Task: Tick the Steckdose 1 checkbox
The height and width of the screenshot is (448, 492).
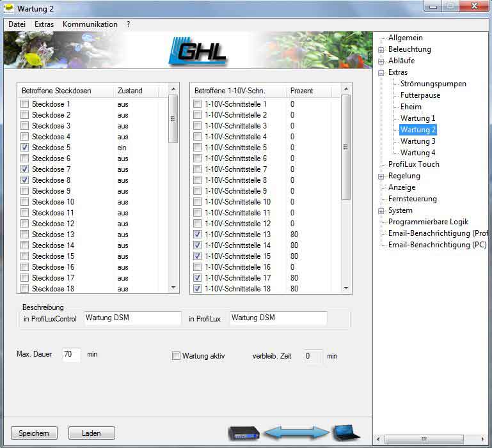Action: click(25, 104)
